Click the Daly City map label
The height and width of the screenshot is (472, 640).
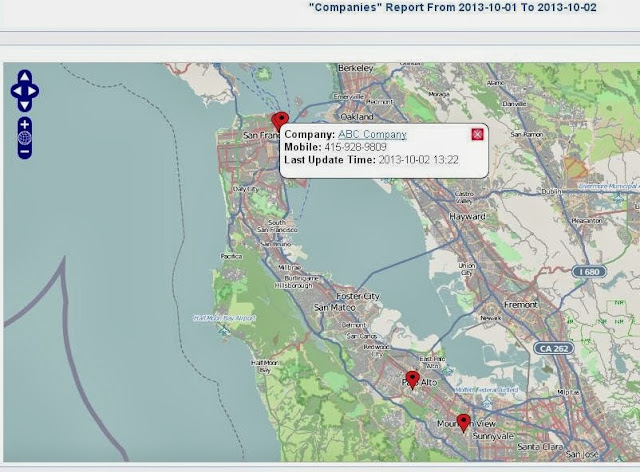246,189
